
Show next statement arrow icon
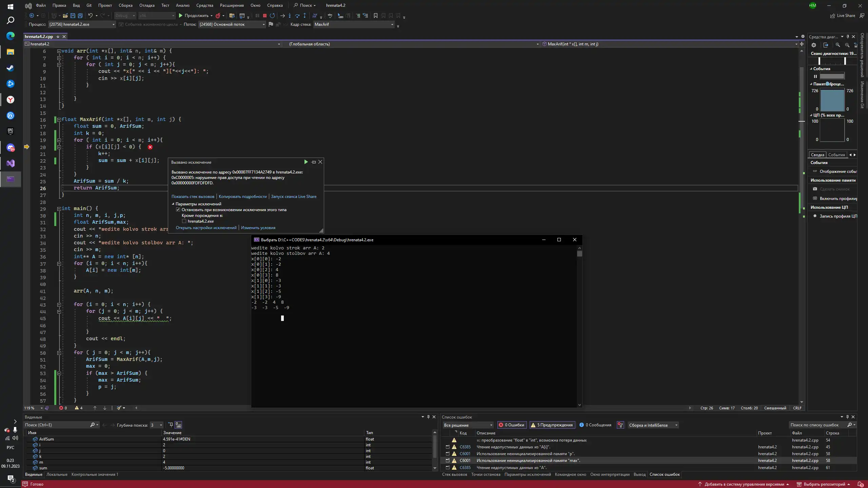(282, 16)
